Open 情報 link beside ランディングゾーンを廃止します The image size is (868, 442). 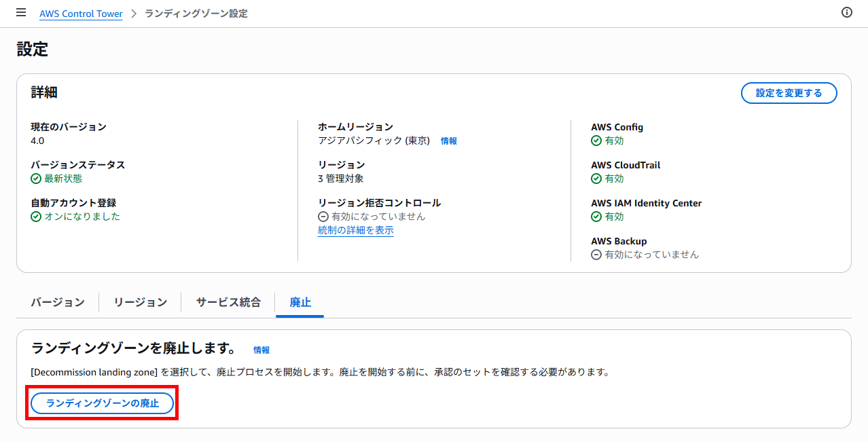[x=261, y=350]
